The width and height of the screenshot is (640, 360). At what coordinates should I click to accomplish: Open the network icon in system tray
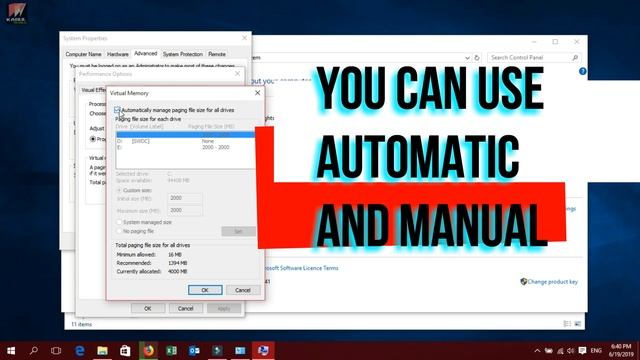(560, 351)
